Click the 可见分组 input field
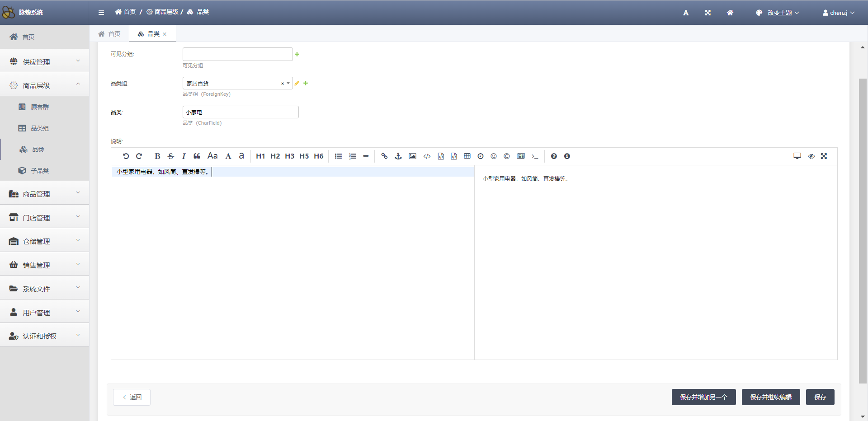868x421 pixels. (237, 54)
